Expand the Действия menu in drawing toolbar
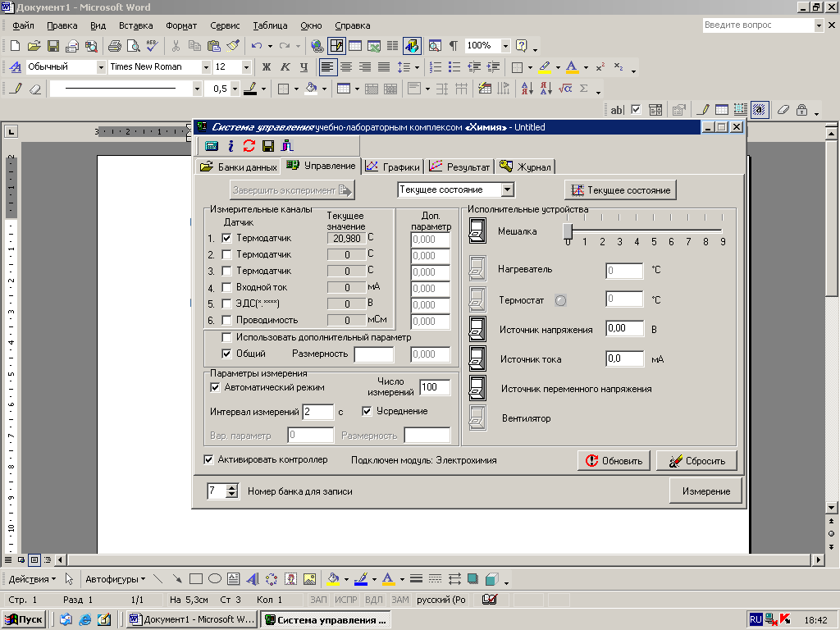 32,579
